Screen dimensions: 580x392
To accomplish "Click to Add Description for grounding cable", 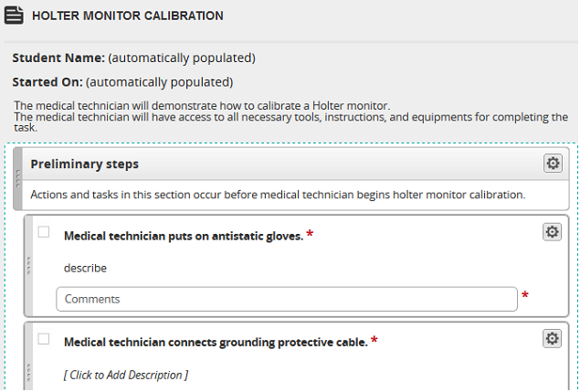I will pyautogui.click(x=126, y=375).
